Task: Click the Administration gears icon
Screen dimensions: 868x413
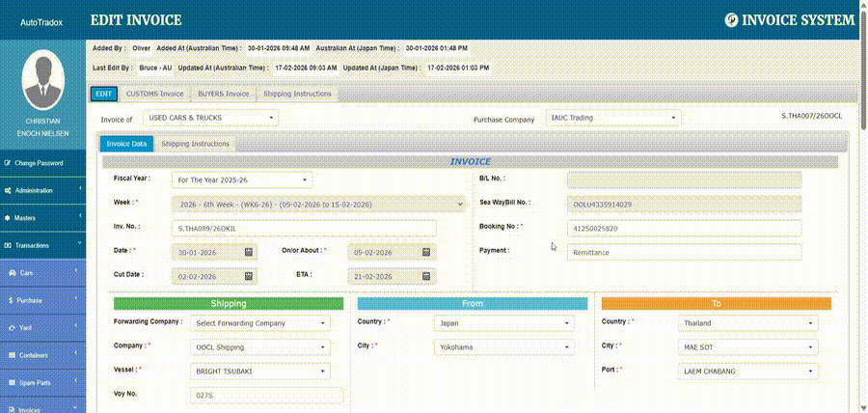Action: point(7,190)
